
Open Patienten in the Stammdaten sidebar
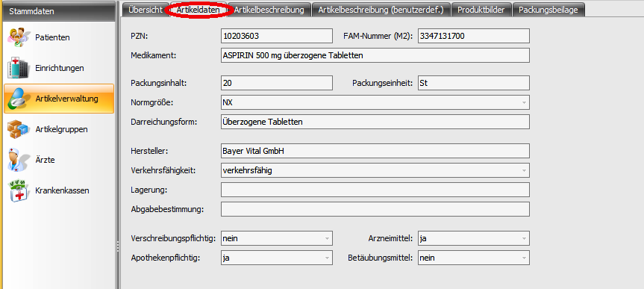(59, 37)
